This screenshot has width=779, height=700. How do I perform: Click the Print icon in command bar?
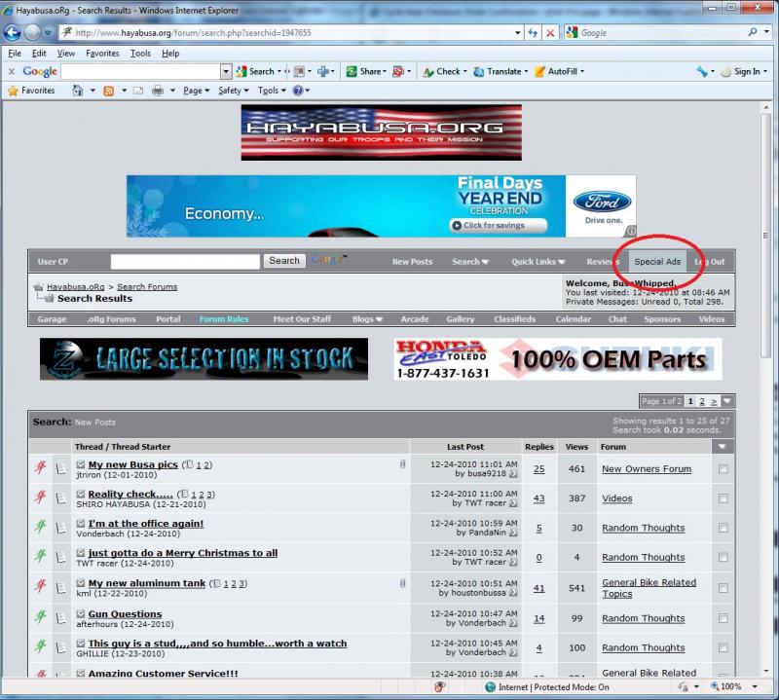(158, 91)
